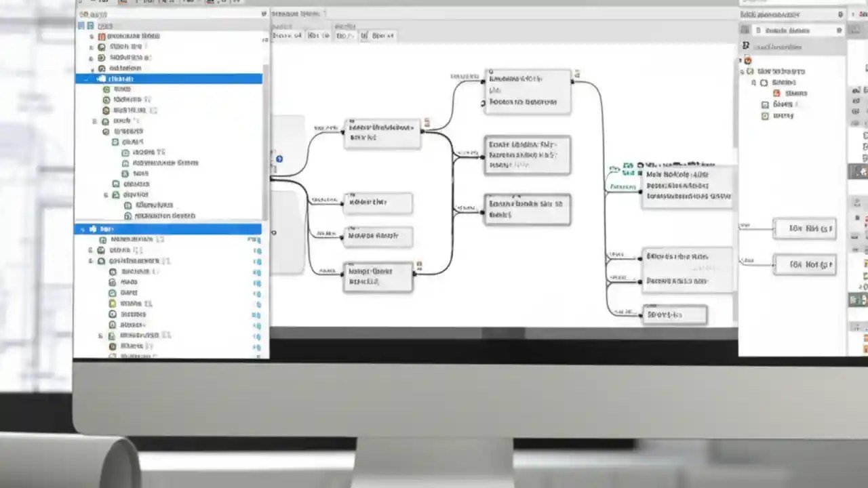868x488 pixels.
Task: Click the topmost rounded node in the flow diagram
Action: (x=528, y=90)
